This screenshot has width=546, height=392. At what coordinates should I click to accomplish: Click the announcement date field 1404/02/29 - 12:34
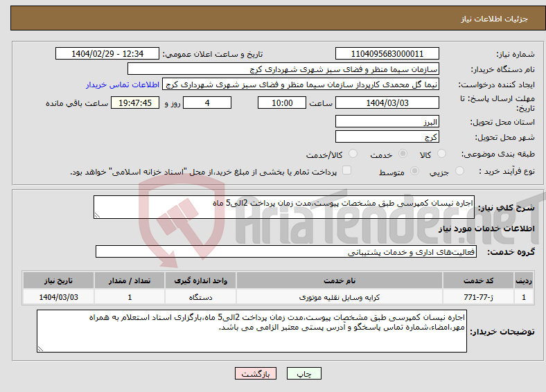click(107, 53)
